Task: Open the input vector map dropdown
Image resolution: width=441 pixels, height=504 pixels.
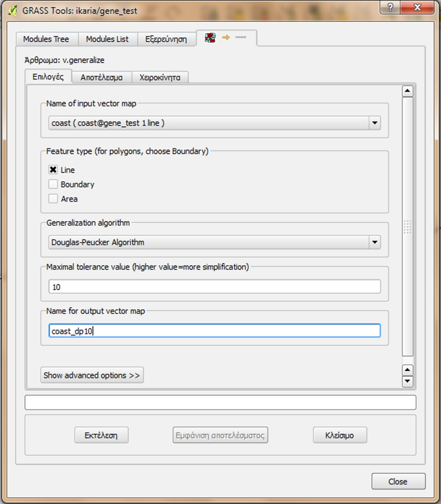Action: (215, 123)
